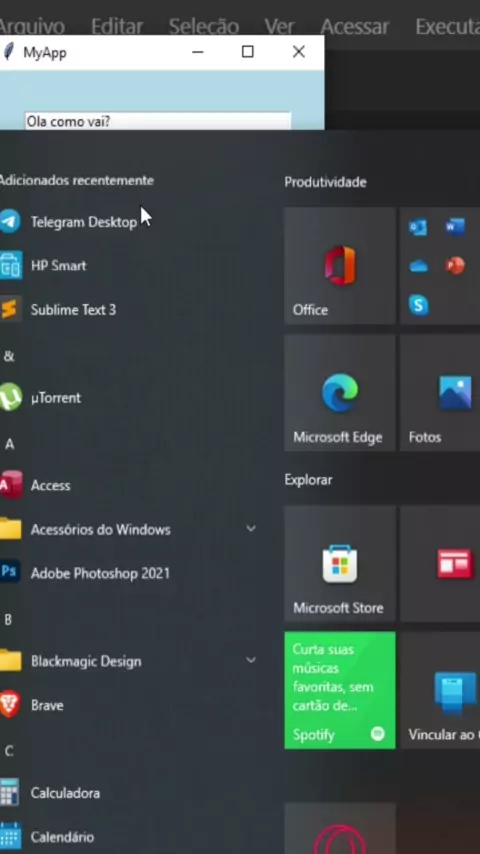Open the Outlook icon in the Produtividade tile
This screenshot has width=480, height=854.
pyautogui.click(x=418, y=226)
